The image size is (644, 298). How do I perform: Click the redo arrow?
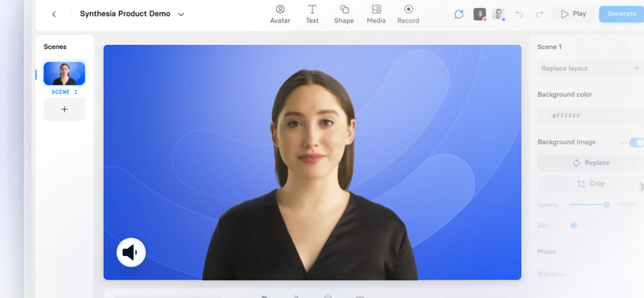[x=539, y=14]
